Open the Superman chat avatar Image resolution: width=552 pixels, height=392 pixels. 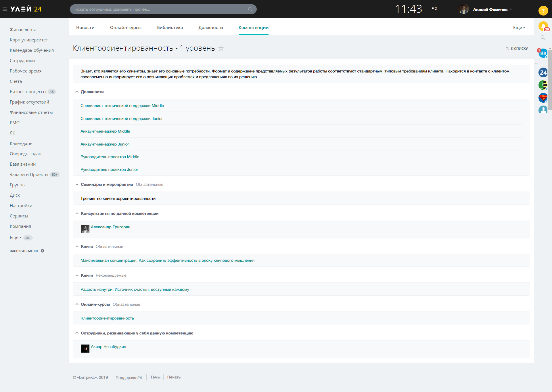pos(543,98)
